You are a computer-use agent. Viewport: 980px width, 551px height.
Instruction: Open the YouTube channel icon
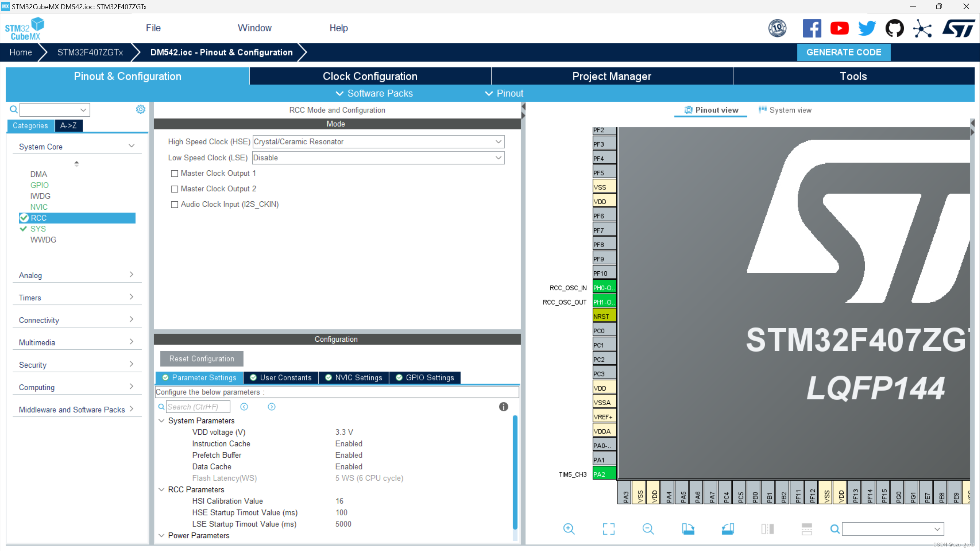pos(839,28)
